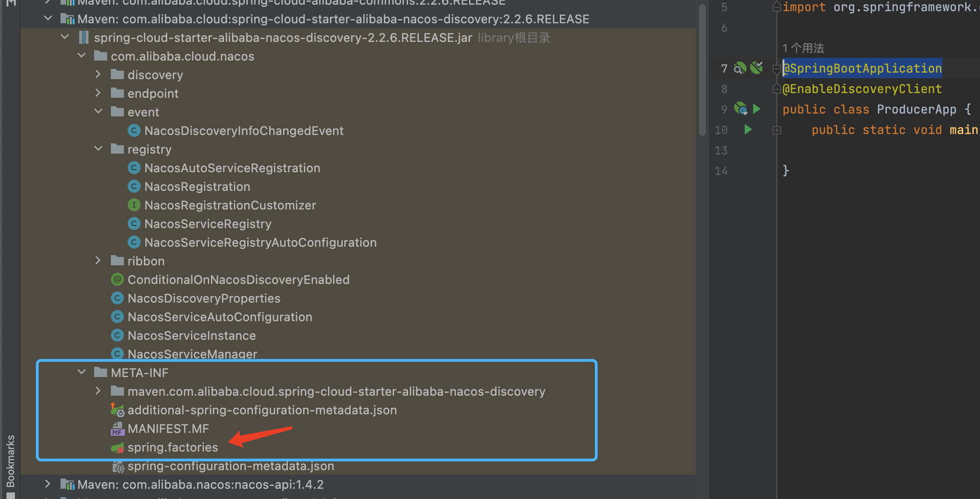
Task: Expand the nacos-api:1.4.2 Maven library
Action: click(48, 484)
